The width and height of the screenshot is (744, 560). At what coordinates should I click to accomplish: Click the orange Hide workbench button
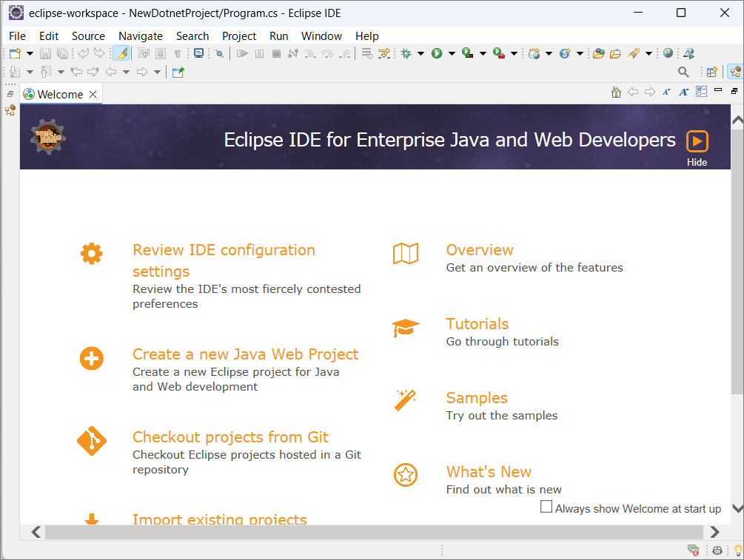(697, 141)
